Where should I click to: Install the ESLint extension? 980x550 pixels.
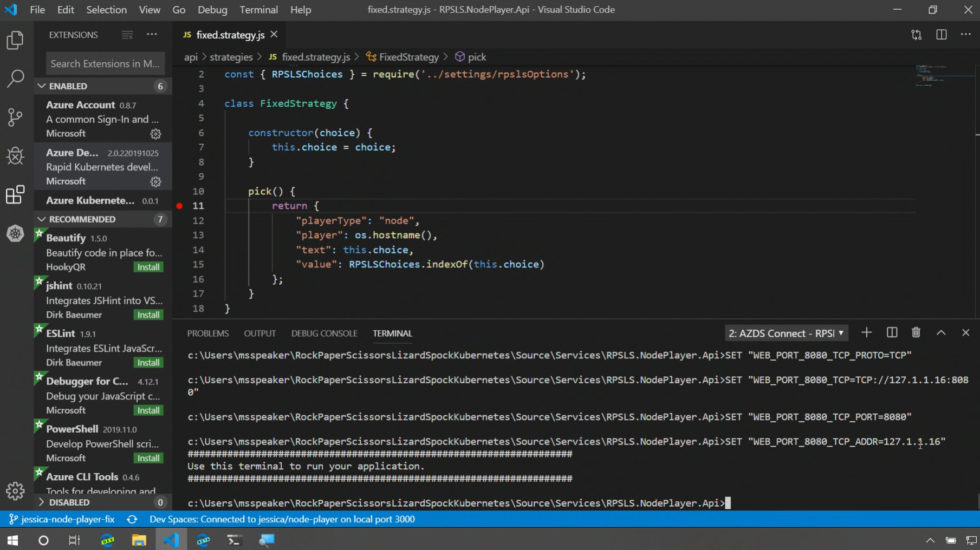tap(148, 363)
